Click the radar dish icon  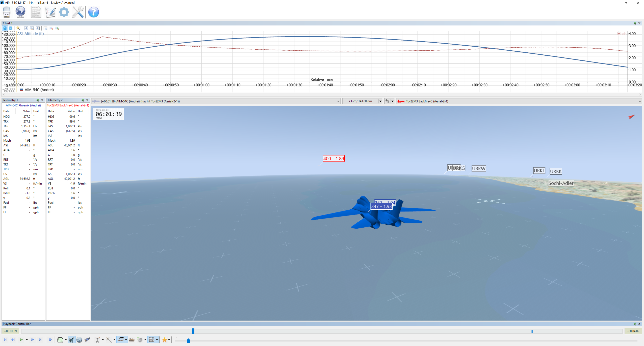point(140,339)
